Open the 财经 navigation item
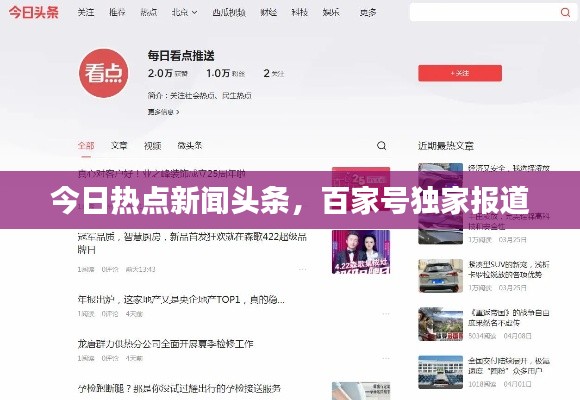Screen dimensions: 580x400 point(269,12)
